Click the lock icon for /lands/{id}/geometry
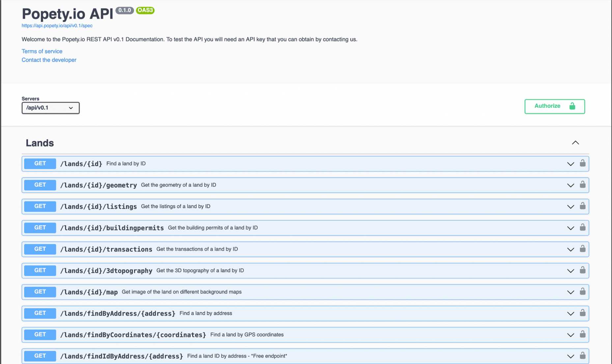 coord(582,185)
